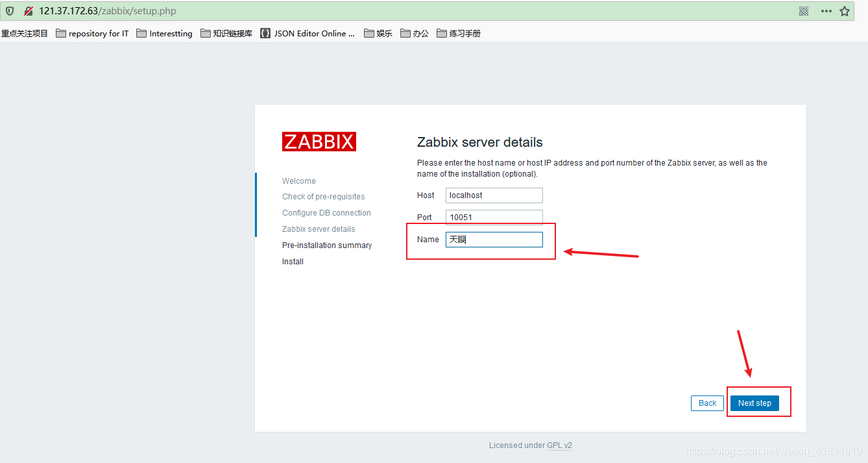868x463 pixels.
Task: Select the Welcome setup step
Action: point(299,181)
